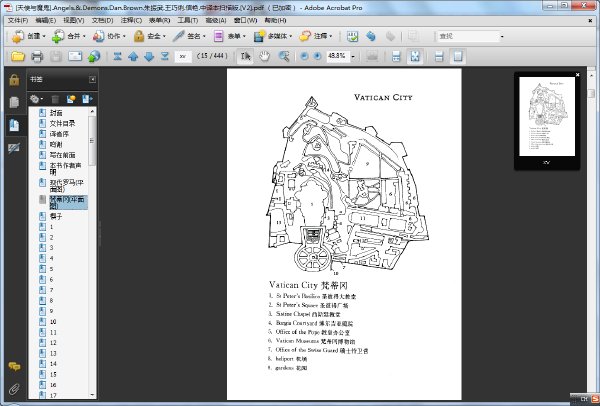This screenshot has height=406, width=600.
Task: Go to next page down arrow
Action: tap(149, 57)
